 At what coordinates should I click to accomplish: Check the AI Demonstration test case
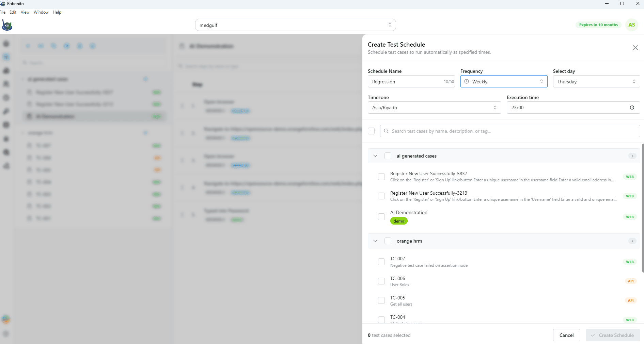(x=381, y=217)
